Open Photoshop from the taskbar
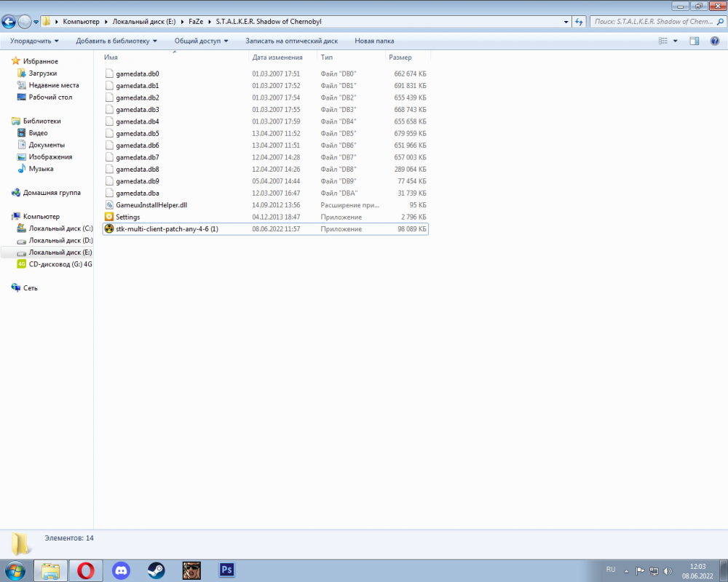 pos(226,570)
